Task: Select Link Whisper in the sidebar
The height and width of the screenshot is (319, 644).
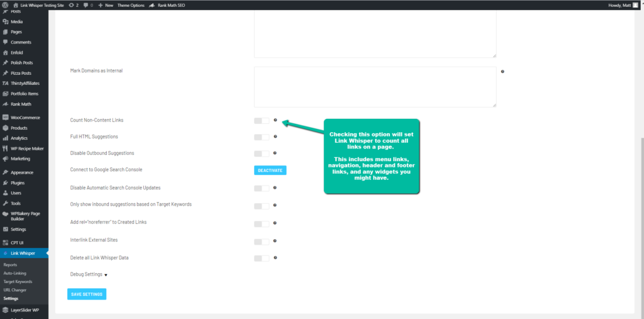Action: (x=25, y=253)
